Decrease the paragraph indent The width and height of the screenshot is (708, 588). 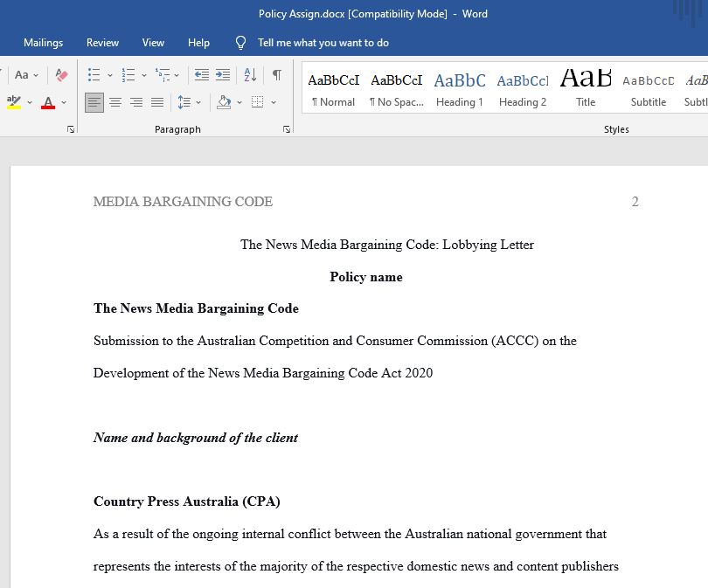pyautogui.click(x=201, y=75)
